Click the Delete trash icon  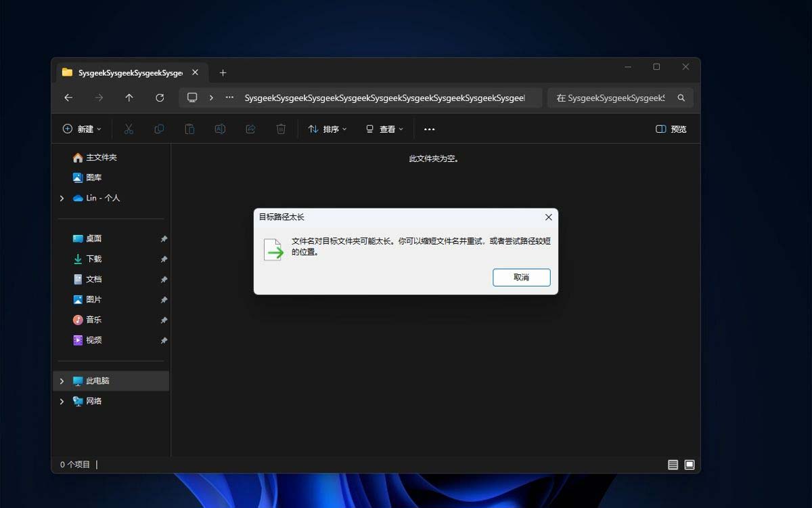click(x=281, y=129)
